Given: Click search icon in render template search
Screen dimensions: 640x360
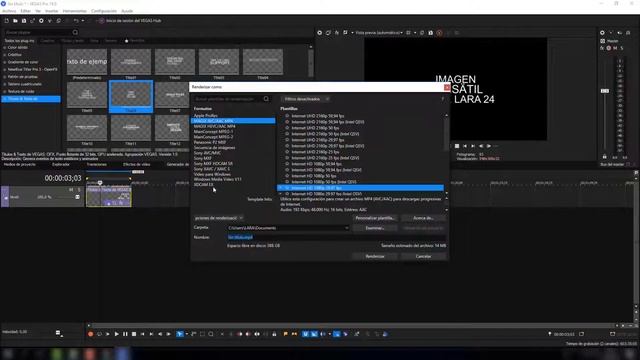Looking at the screenshot, I should pyautogui.click(x=266, y=99).
